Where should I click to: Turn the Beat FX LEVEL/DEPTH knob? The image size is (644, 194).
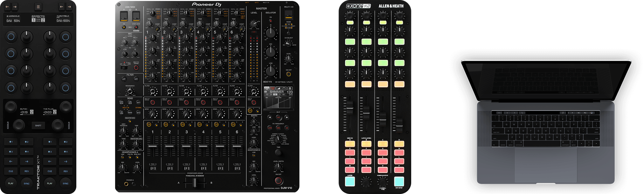[x=278, y=166]
